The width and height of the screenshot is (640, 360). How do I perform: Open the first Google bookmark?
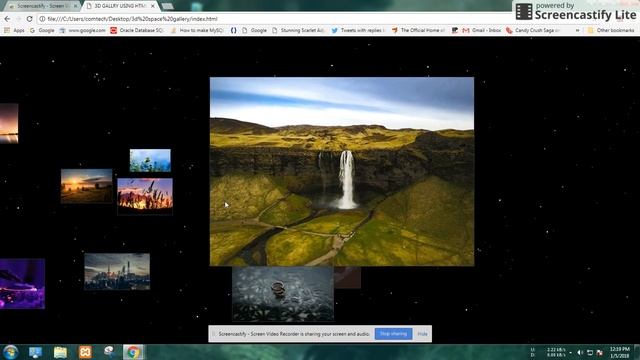[42, 31]
